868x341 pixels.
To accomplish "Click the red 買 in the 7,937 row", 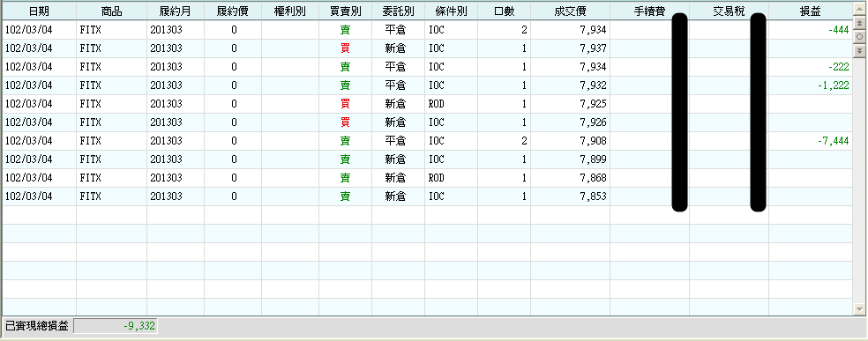I will click(345, 48).
